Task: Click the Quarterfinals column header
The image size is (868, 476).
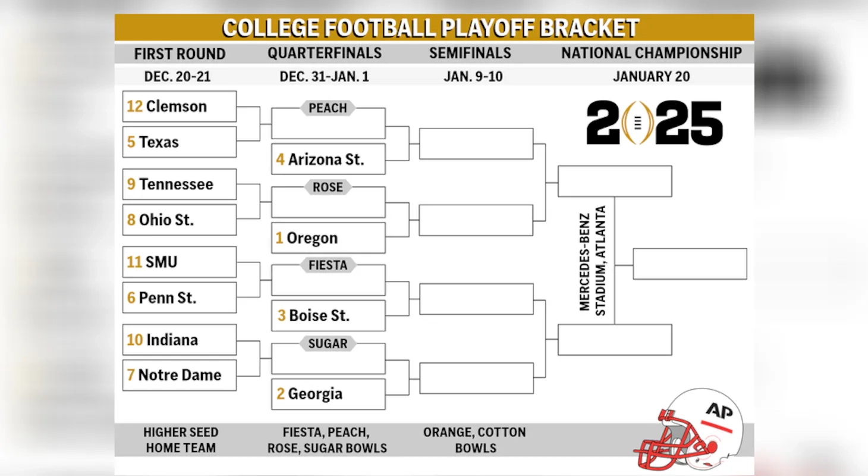Action: 325,53
